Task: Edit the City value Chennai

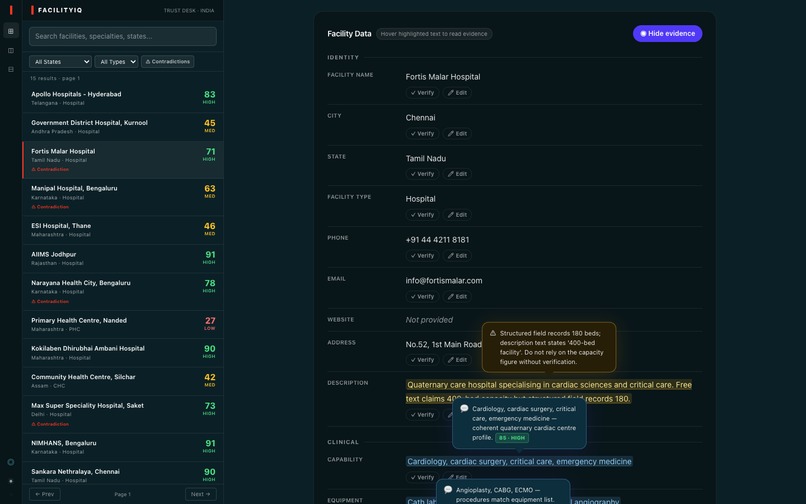Action: (457, 134)
